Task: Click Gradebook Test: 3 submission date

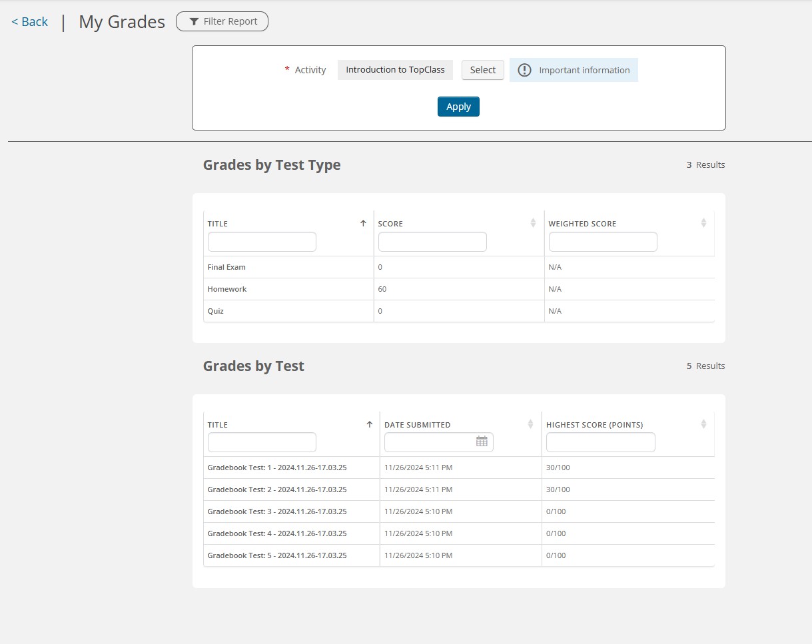Action: click(x=418, y=511)
